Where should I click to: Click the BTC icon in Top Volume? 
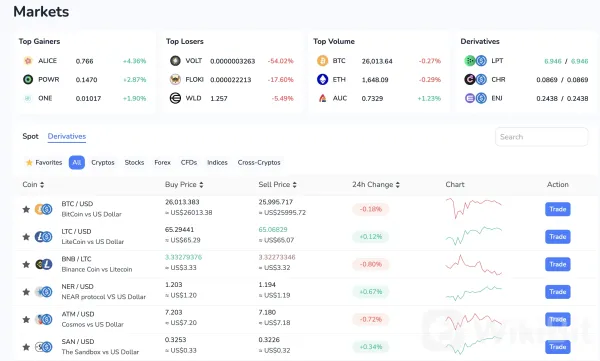click(323, 60)
